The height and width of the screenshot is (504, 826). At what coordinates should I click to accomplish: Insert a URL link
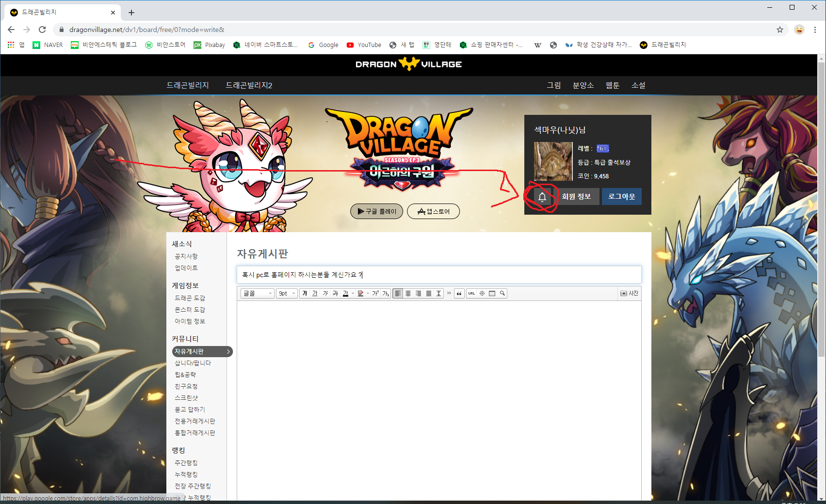point(471,293)
